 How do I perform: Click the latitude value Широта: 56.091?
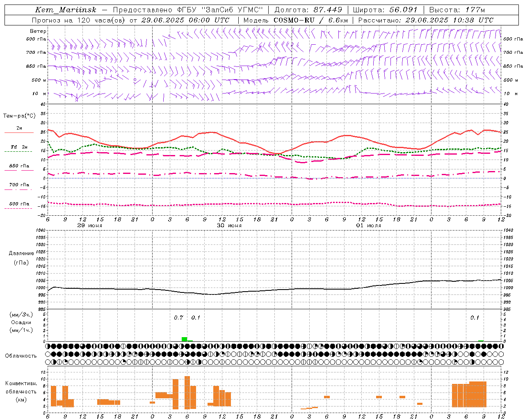[385, 10]
